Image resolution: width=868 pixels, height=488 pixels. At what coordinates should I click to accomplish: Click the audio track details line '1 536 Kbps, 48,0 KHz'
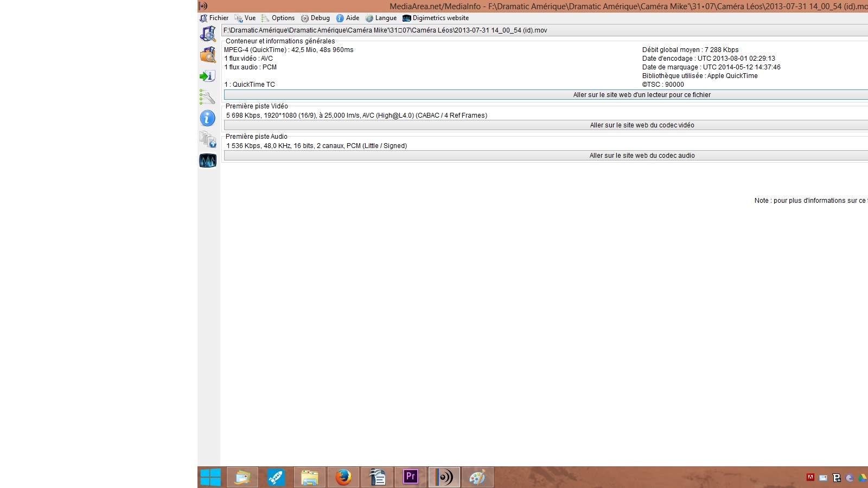pos(316,146)
